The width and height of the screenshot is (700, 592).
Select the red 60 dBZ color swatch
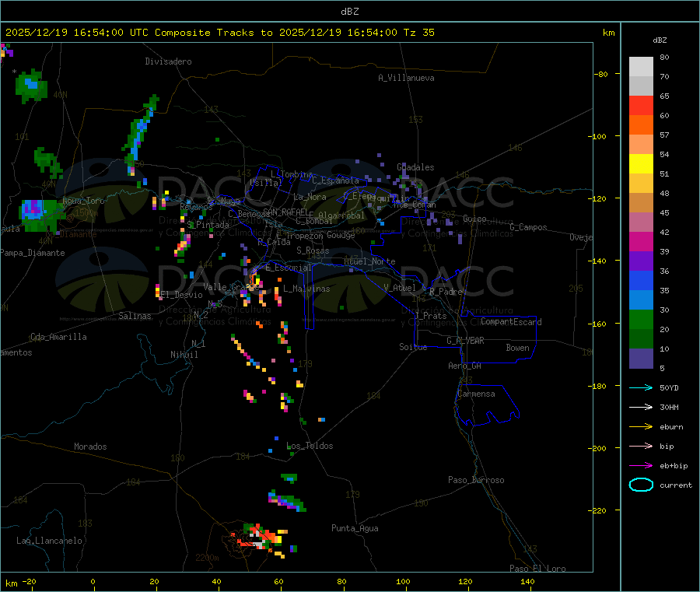[641, 105]
